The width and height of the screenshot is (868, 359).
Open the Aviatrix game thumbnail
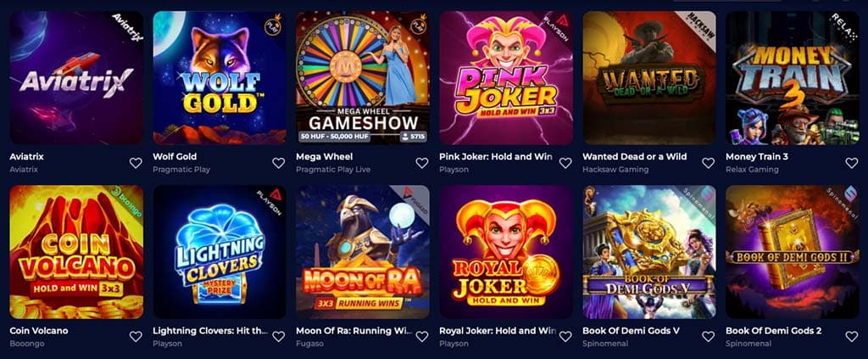(x=76, y=78)
